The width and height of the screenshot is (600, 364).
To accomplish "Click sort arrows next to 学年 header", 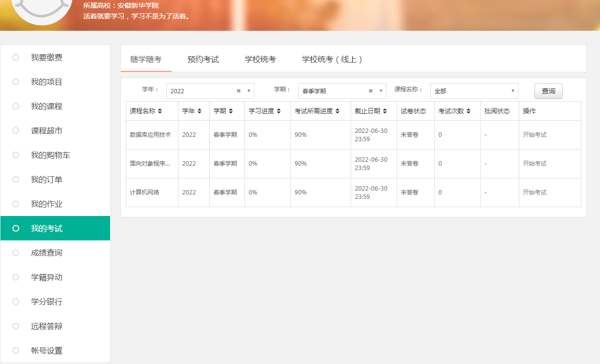I will click(200, 111).
